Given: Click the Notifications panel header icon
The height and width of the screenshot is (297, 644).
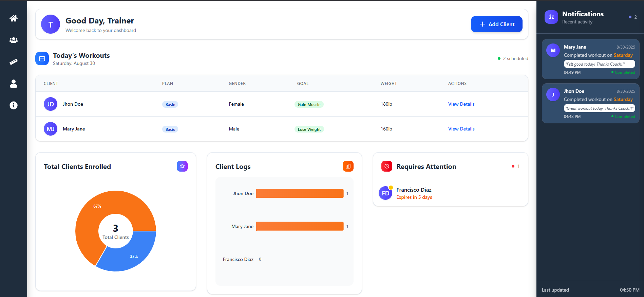Looking at the screenshot, I should point(551,17).
